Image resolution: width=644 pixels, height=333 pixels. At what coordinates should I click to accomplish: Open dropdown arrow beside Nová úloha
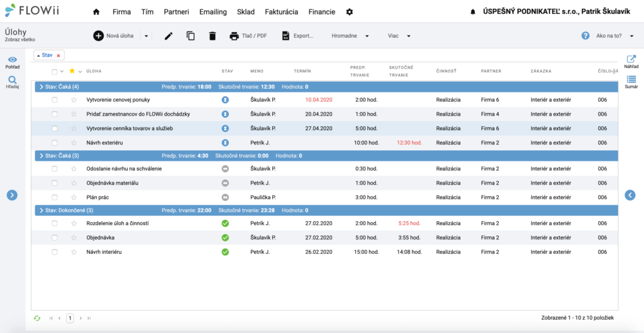tap(146, 36)
